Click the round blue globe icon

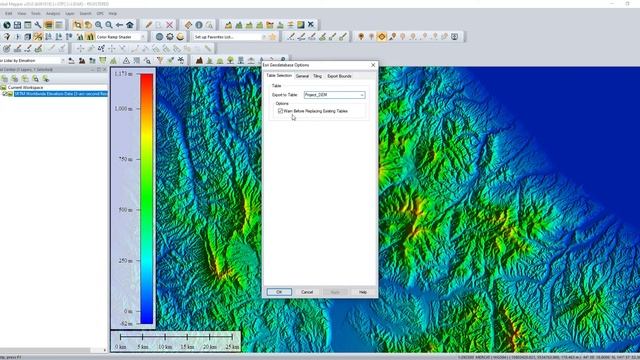159,37
